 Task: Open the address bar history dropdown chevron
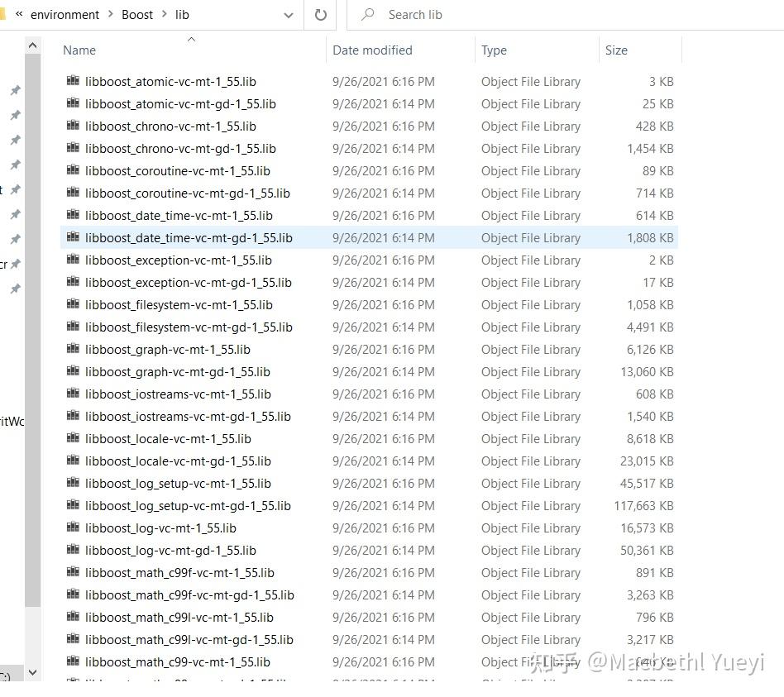click(288, 14)
